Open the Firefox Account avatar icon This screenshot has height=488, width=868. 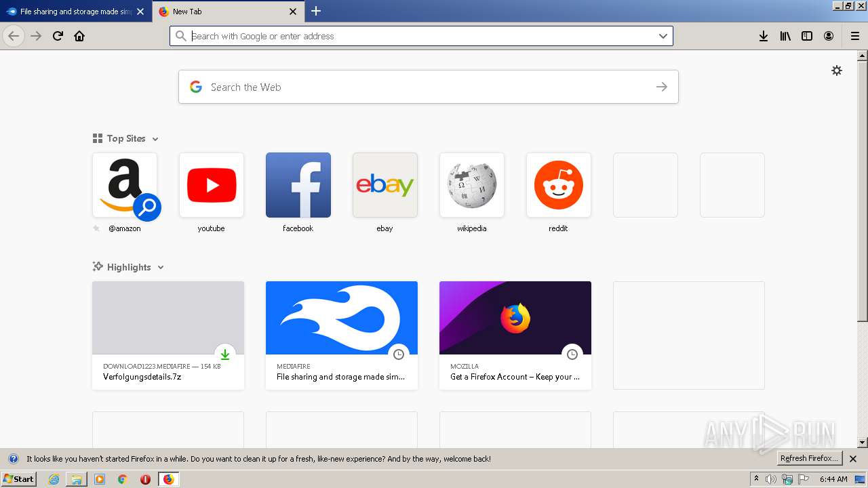(x=829, y=36)
